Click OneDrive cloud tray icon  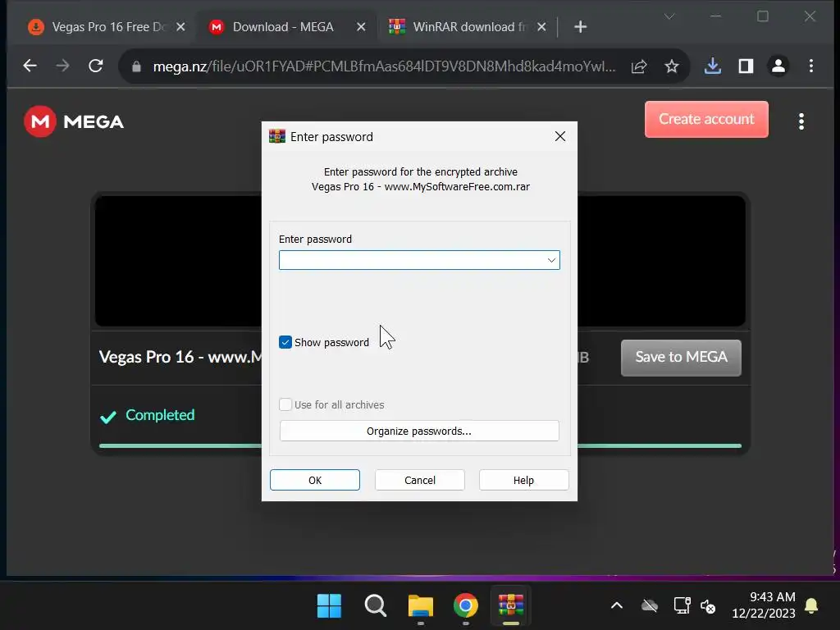[650, 606]
